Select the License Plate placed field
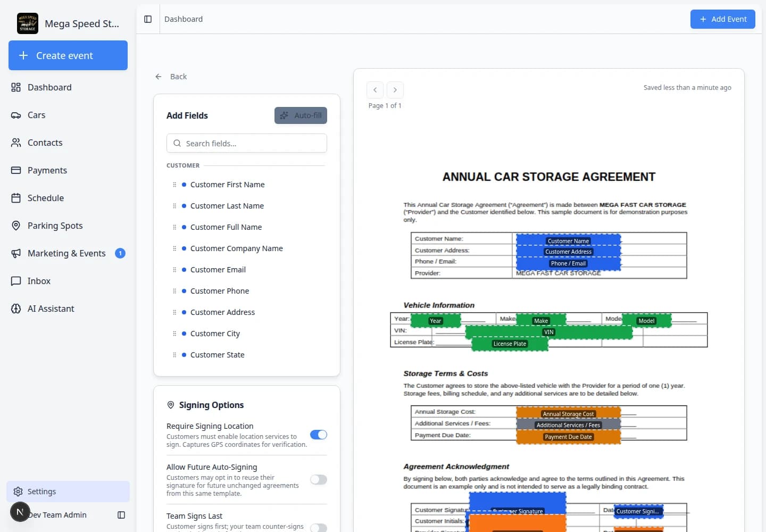The height and width of the screenshot is (532, 766). tap(510, 344)
